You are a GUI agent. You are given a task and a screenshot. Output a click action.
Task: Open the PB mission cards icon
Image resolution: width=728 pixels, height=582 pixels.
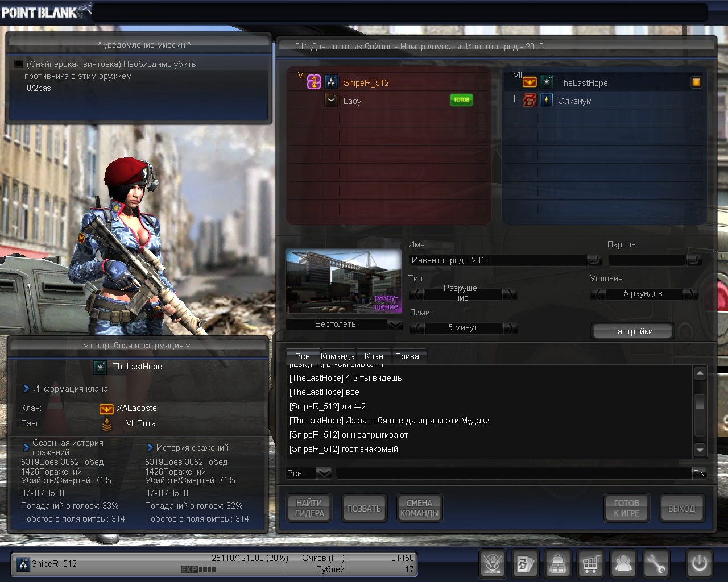point(525,564)
